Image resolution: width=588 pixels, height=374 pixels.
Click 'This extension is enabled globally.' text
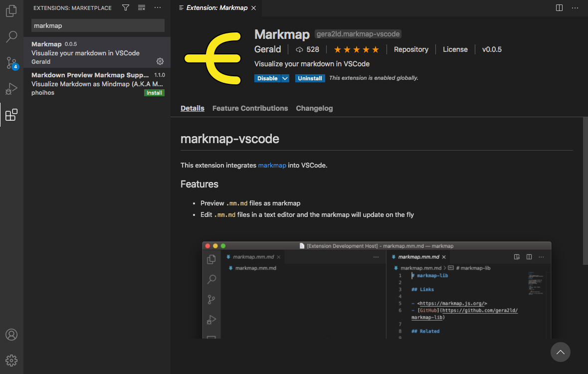374,78
